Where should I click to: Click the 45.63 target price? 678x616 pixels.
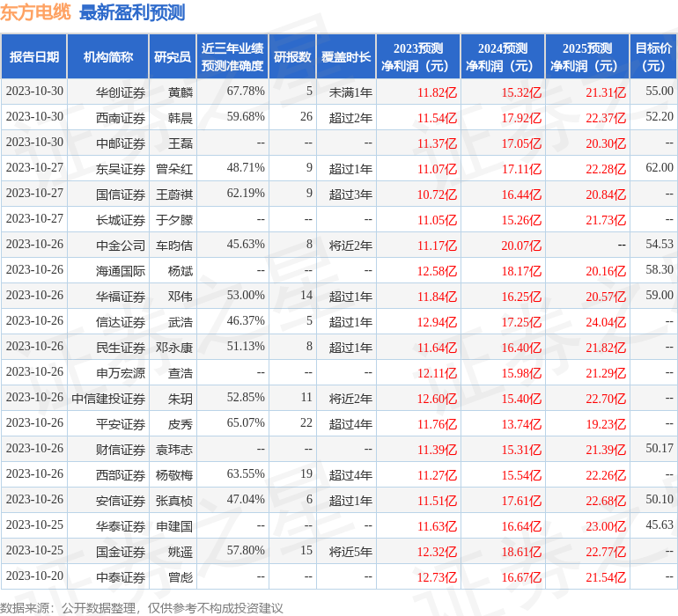(660, 524)
